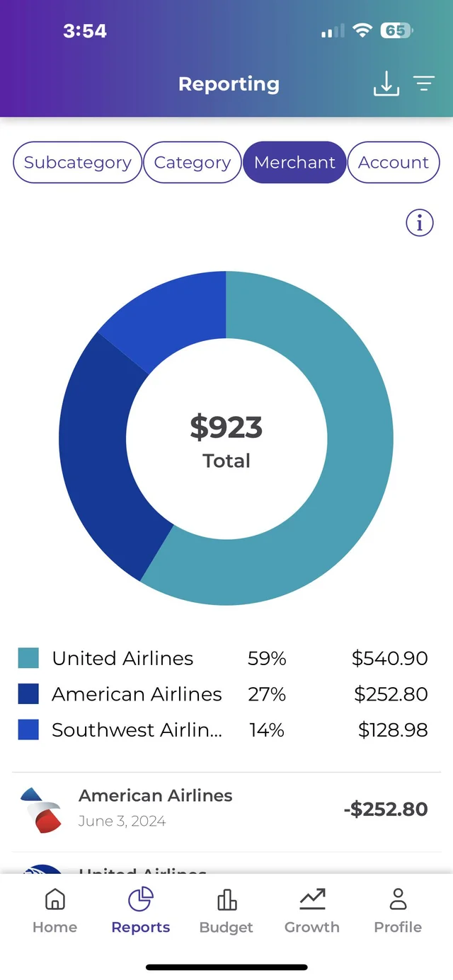Tap the American Airlines dark blue color swatch

[28, 693]
